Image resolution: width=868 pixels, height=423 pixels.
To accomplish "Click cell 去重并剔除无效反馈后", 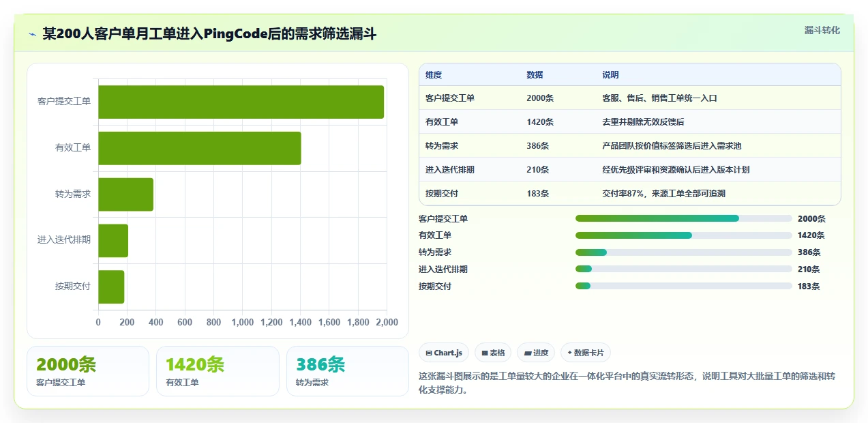I will [x=643, y=122].
